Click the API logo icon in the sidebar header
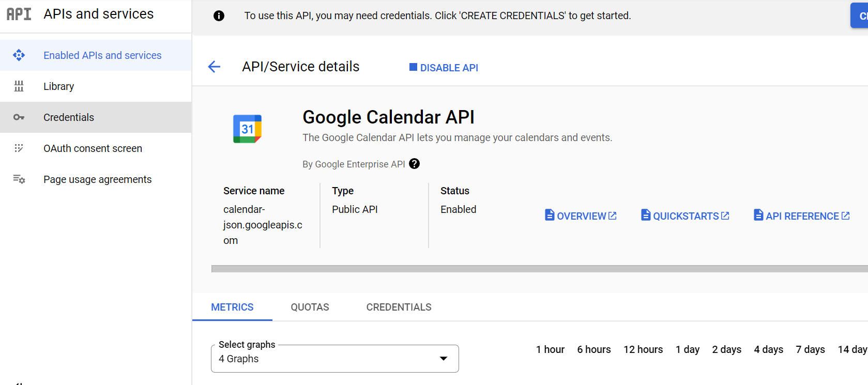 point(19,14)
